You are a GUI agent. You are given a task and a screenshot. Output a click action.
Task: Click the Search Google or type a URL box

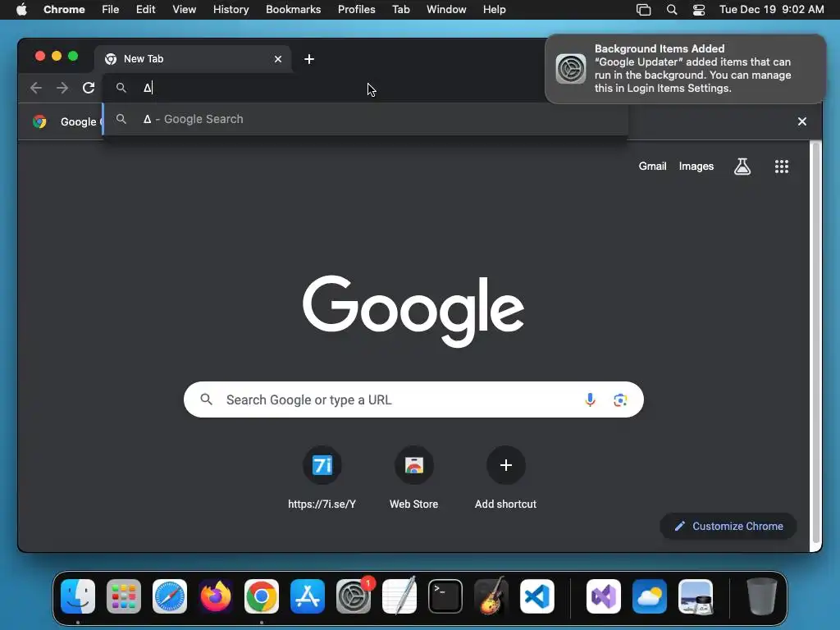[413, 399]
